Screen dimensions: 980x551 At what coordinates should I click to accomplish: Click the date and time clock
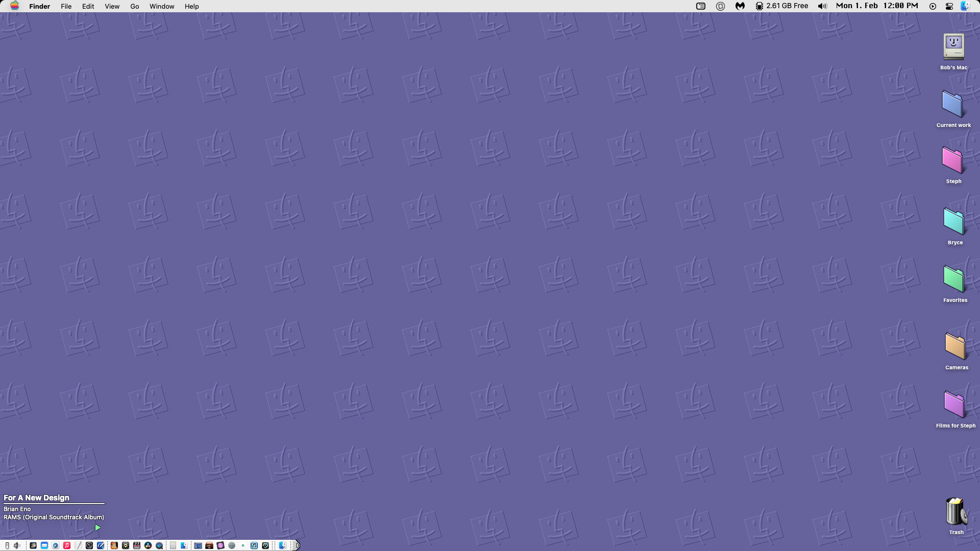[876, 6]
